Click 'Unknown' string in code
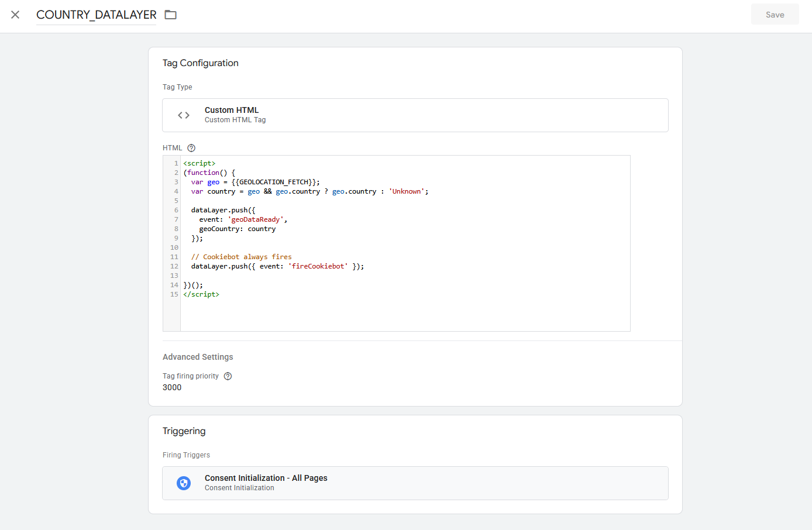The height and width of the screenshot is (530, 812). [407, 191]
